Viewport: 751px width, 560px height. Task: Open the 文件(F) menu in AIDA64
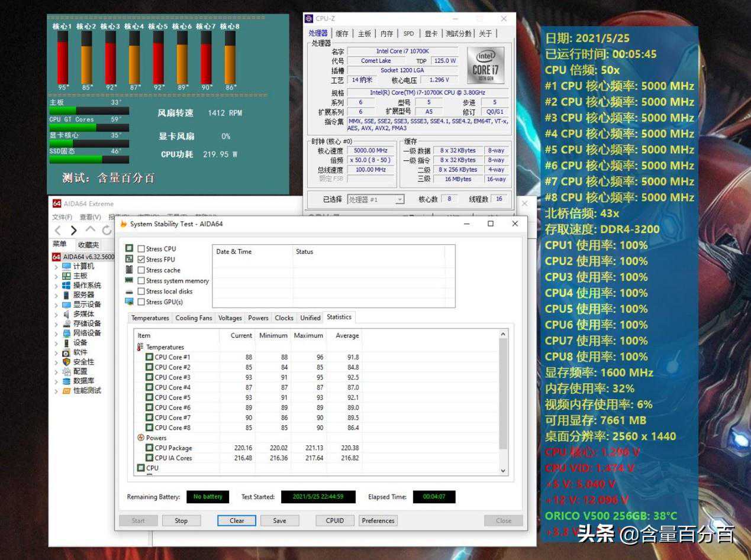click(x=62, y=217)
